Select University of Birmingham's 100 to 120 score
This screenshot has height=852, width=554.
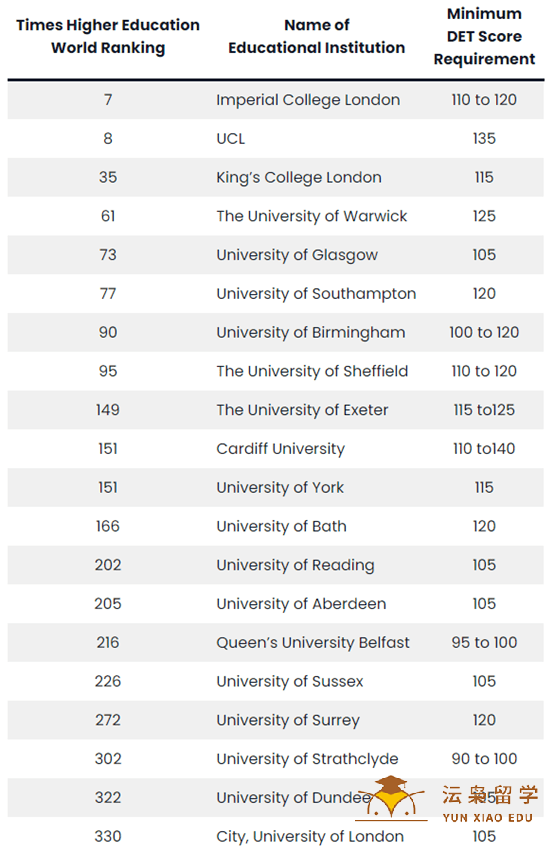[484, 333]
